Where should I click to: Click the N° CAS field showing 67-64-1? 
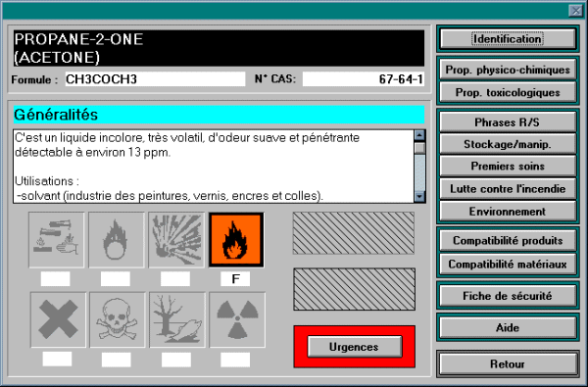coord(364,79)
